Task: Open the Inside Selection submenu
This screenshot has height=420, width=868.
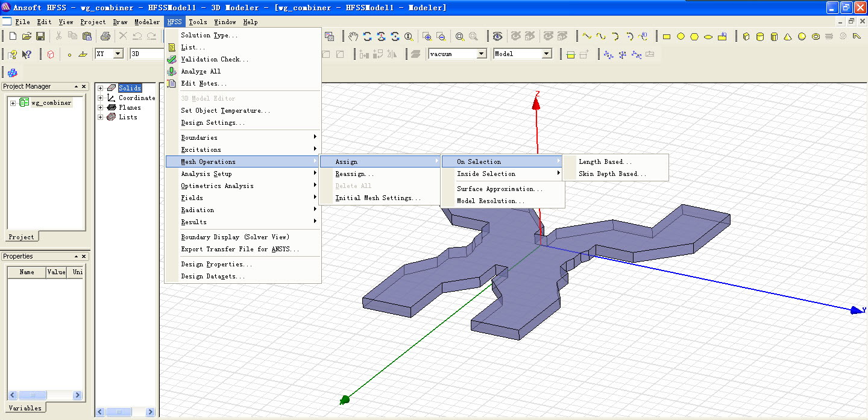Action: (x=502, y=174)
